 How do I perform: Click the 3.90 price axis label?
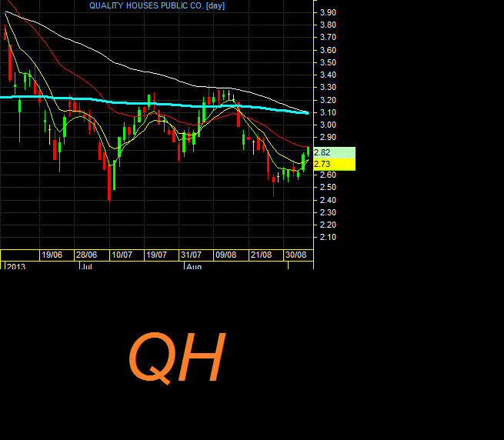329,12
